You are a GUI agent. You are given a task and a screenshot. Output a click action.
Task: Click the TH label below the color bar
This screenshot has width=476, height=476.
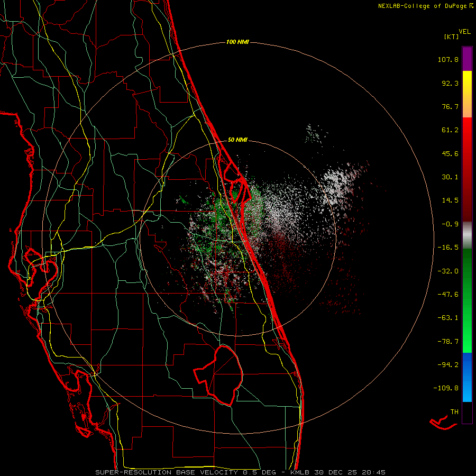coord(454,412)
